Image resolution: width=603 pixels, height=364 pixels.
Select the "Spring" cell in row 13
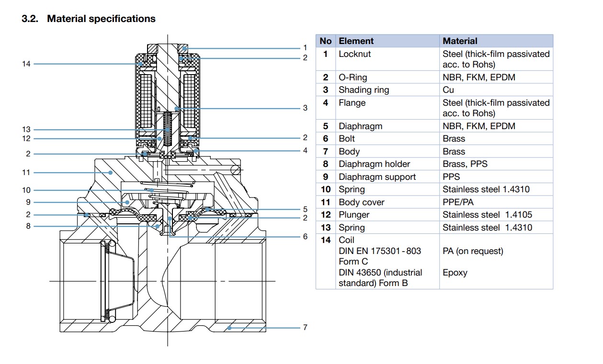tap(352, 228)
